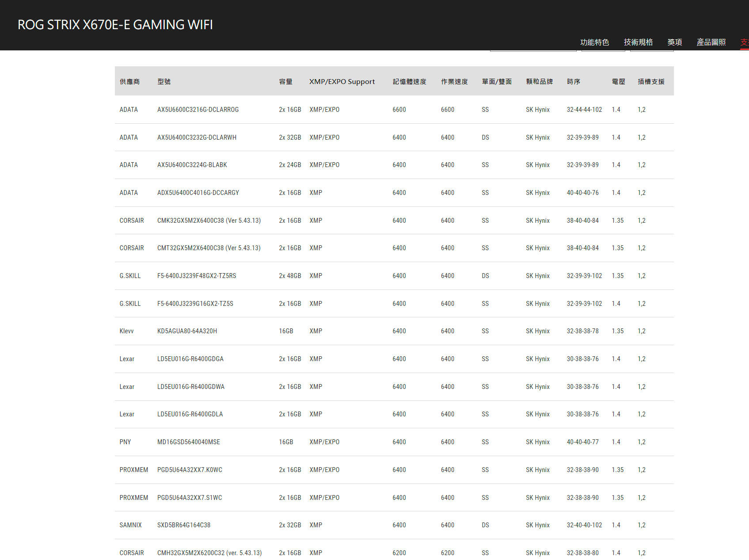Click the 型號 column header
The image size is (749, 560).
[164, 81]
